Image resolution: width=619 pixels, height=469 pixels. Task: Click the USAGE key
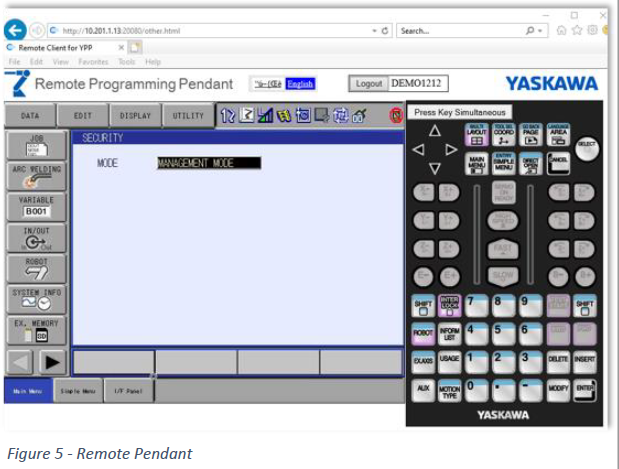tap(449, 362)
